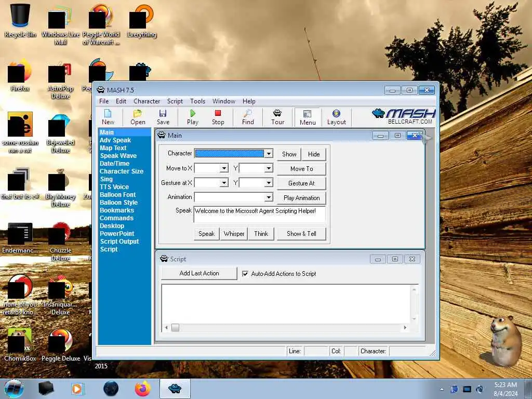Open the Edit menu
This screenshot has height=399, width=532.
[121, 101]
